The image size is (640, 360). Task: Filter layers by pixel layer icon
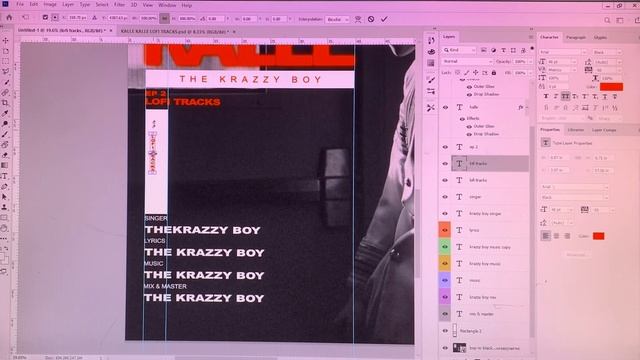484,50
